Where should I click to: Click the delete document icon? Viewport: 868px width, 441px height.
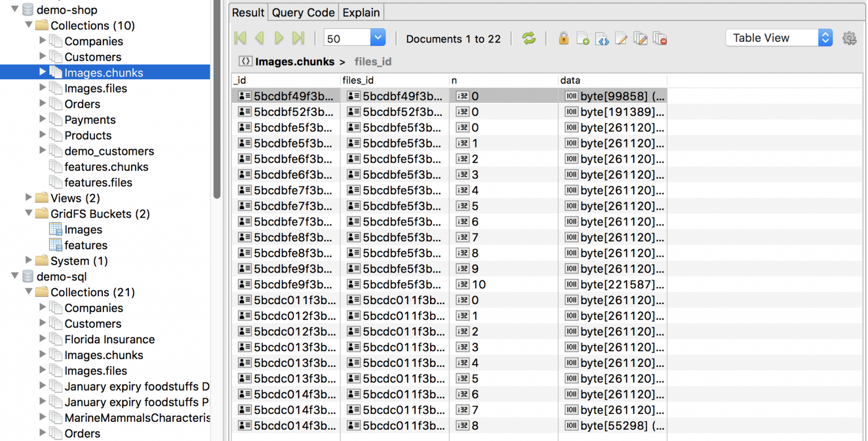pyautogui.click(x=660, y=38)
